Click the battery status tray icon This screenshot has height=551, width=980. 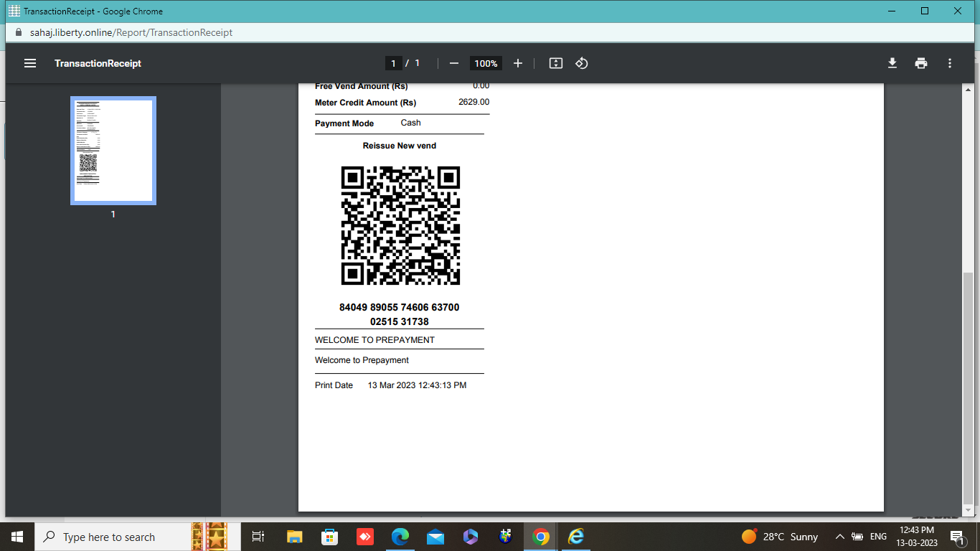pyautogui.click(x=857, y=537)
